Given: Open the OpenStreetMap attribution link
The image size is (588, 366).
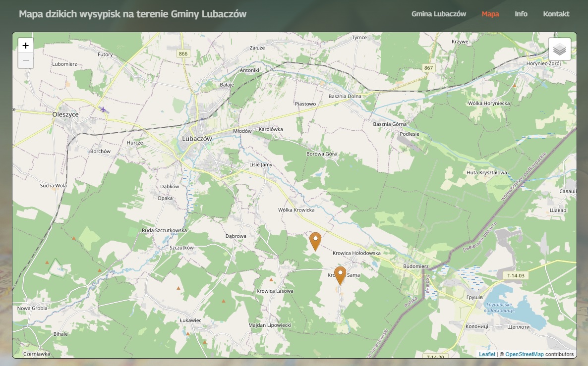Looking at the screenshot, I should pos(524,354).
